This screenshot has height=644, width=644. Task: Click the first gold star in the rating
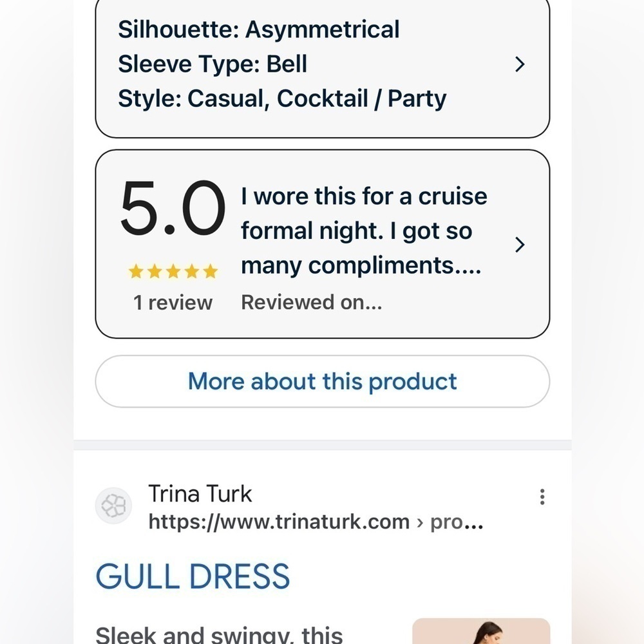click(x=137, y=271)
